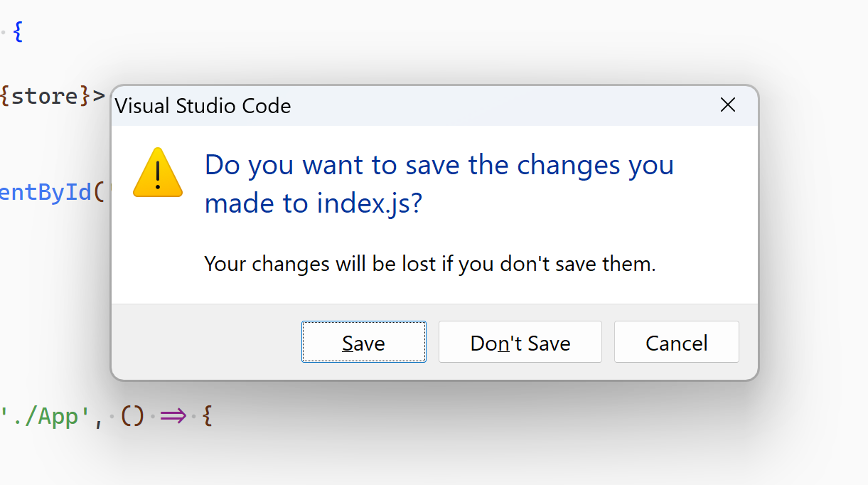
Task: Click {store} in the code editor
Action: tap(45, 95)
